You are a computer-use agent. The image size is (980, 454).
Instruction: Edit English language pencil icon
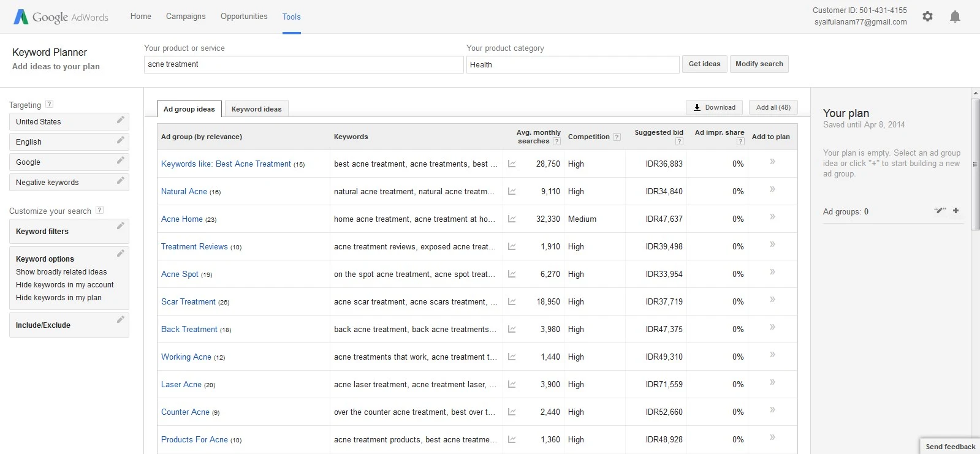click(121, 140)
